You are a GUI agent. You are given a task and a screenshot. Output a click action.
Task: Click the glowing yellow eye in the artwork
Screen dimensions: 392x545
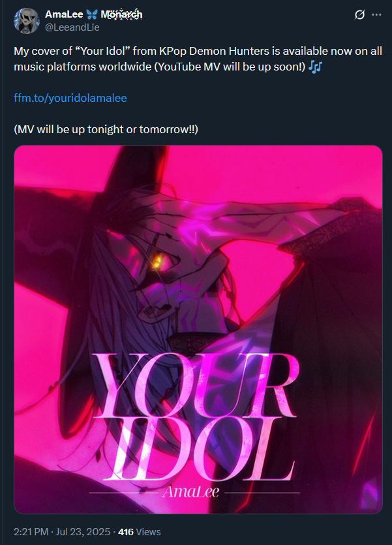pyautogui.click(x=158, y=261)
